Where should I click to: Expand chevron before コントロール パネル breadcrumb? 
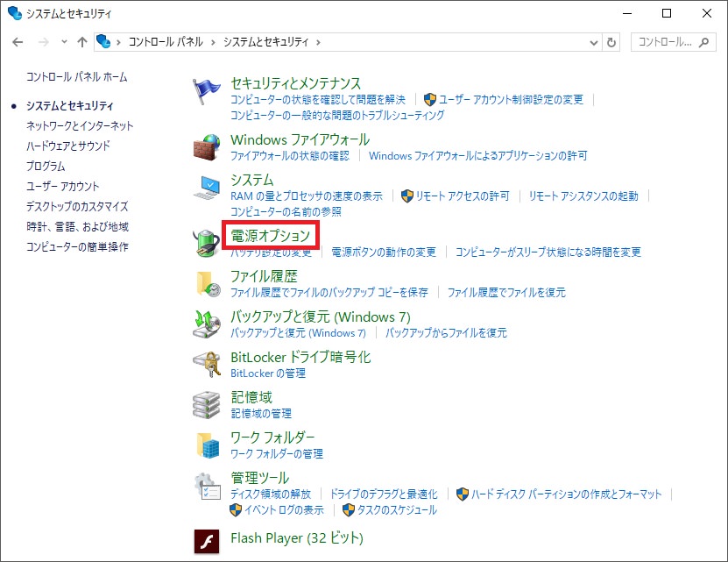click(119, 43)
